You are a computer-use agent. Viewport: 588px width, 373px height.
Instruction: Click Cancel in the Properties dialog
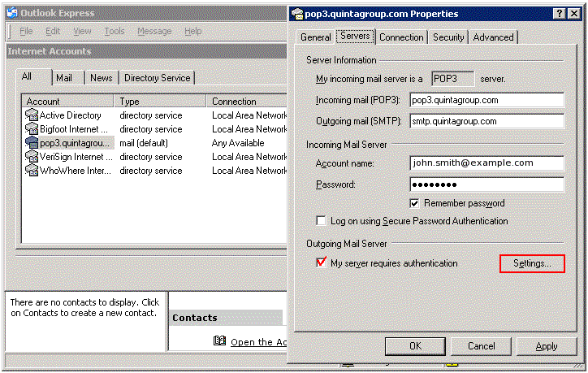click(481, 346)
